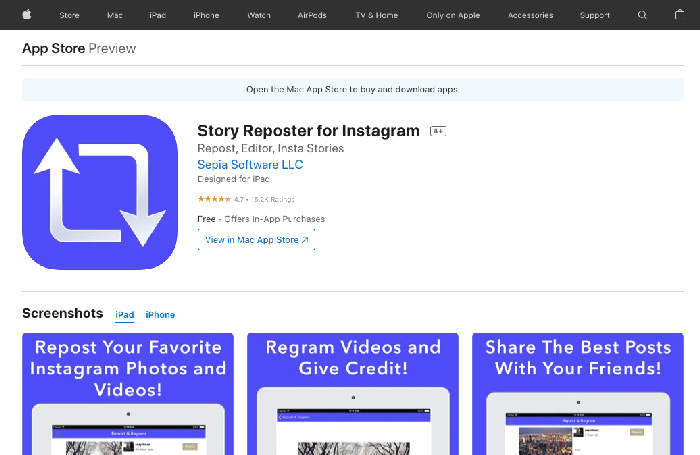This screenshot has width=700, height=455.
Task: Click the App Store Preview heading link
Action: point(79,48)
